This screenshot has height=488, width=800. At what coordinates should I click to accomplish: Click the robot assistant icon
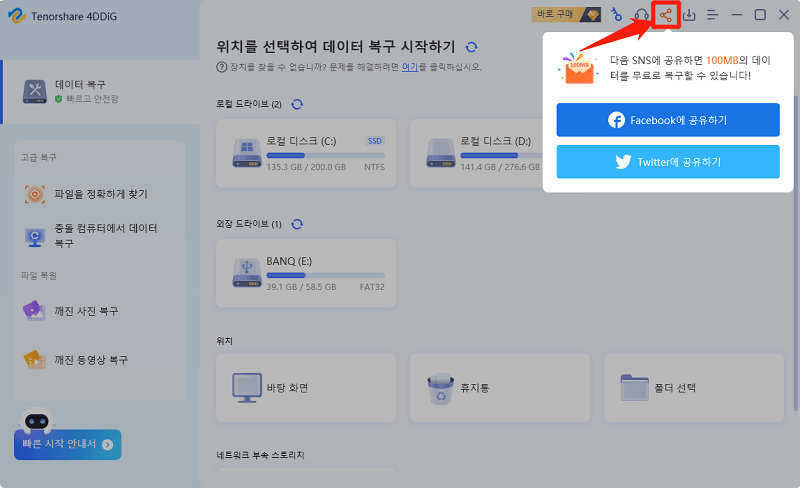click(37, 420)
